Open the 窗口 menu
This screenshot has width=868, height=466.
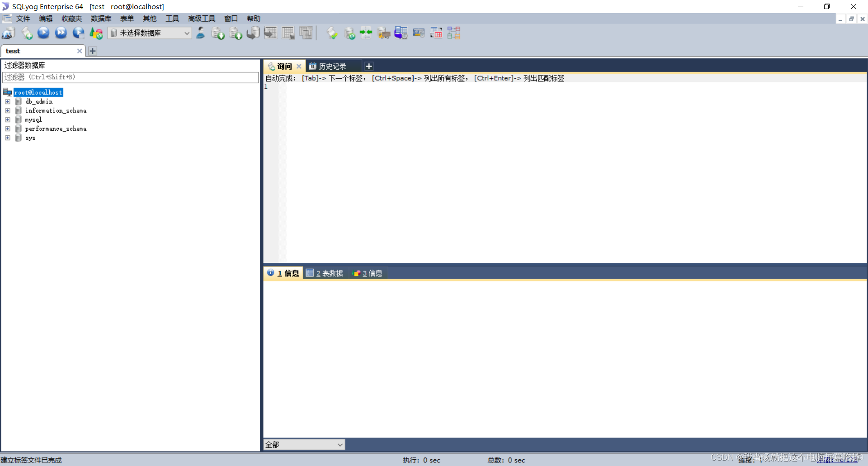(231, 19)
